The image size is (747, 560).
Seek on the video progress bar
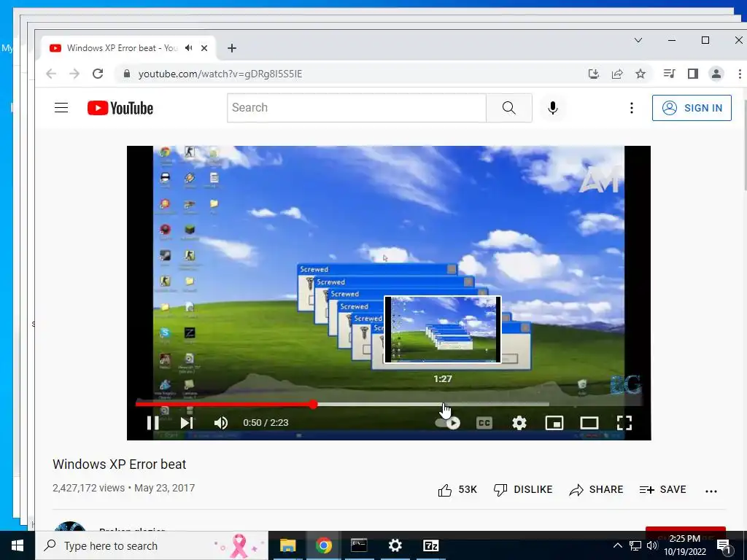click(x=389, y=404)
